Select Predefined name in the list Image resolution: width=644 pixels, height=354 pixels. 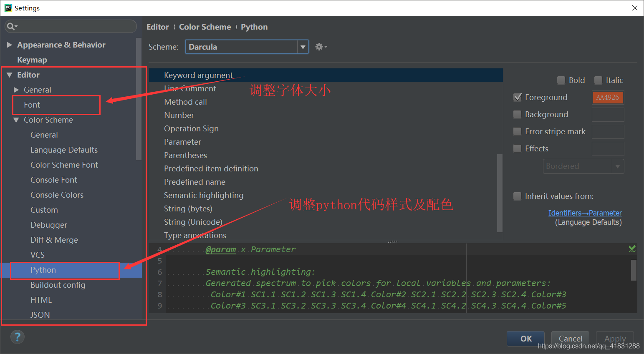click(x=323, y=182)
